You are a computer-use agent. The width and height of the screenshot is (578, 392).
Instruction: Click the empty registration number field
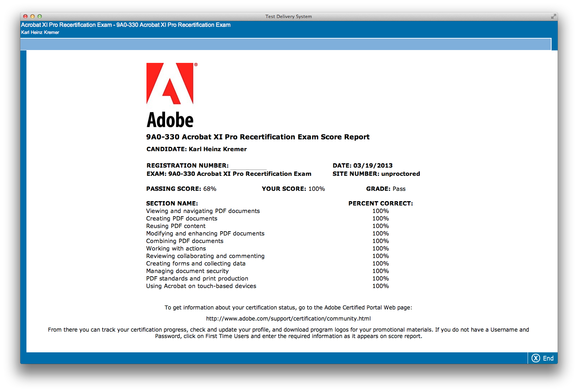(x=248, y=166)
